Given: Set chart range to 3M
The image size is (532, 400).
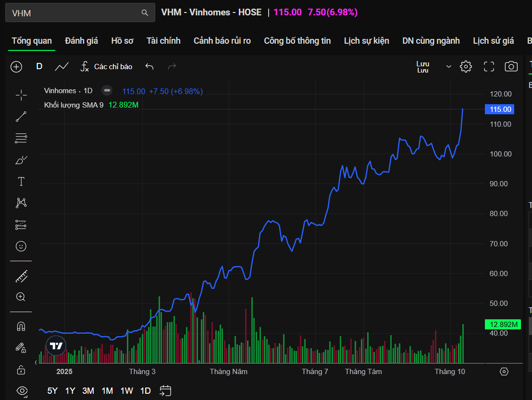Looking at the screenshot, I should tap(88, 391).
